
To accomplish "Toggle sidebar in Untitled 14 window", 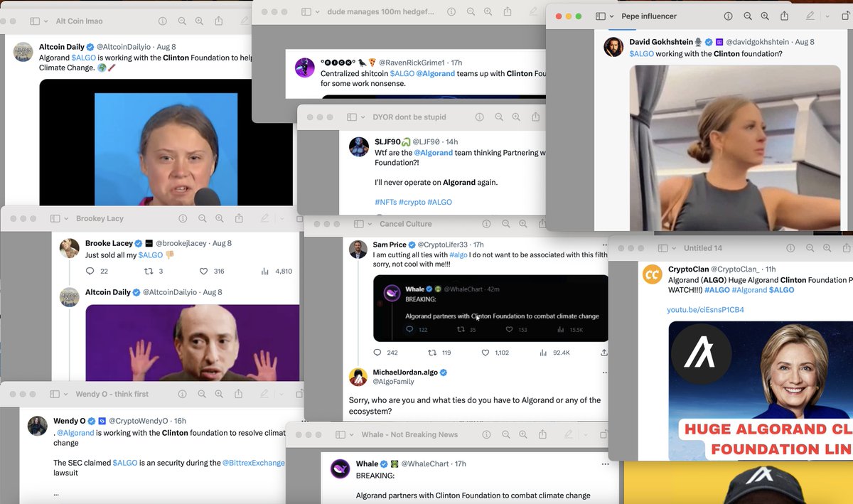I will click(x=663, y=248).
